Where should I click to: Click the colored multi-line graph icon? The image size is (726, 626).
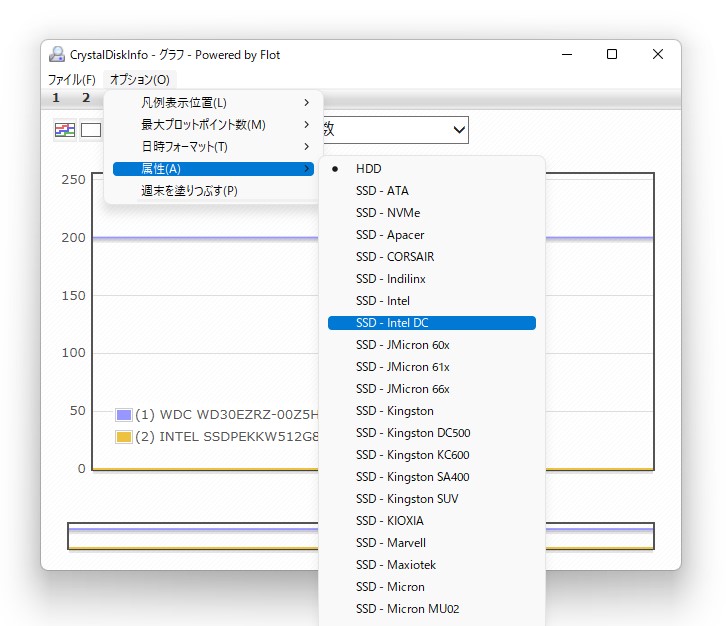pos(64,130)
